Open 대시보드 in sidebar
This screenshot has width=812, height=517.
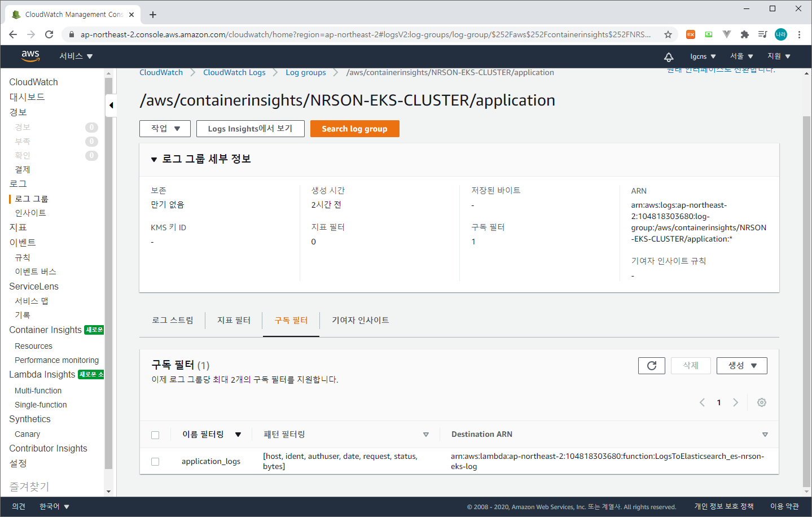tap(27, 97)
